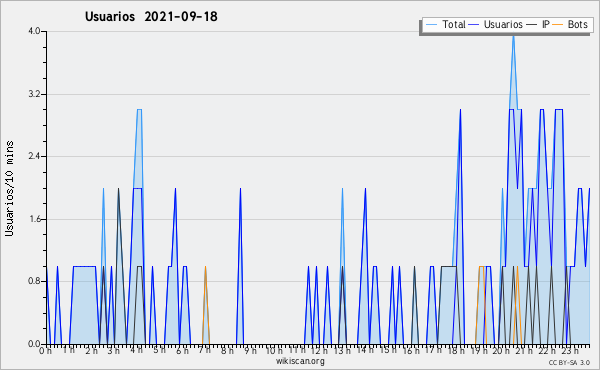
Task: Click the light blue Total legend line
Action: (x=431, y=25)
